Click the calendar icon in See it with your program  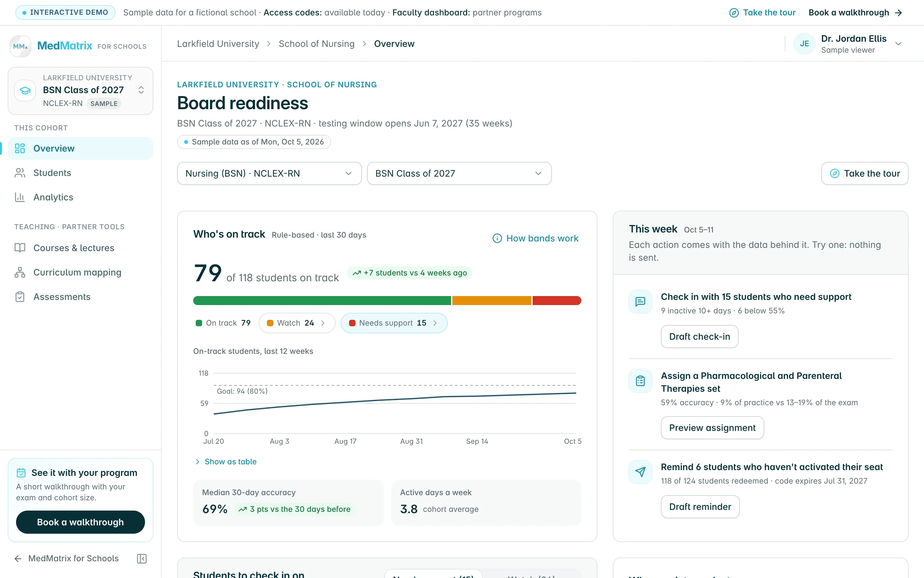[x=21, y=473]
